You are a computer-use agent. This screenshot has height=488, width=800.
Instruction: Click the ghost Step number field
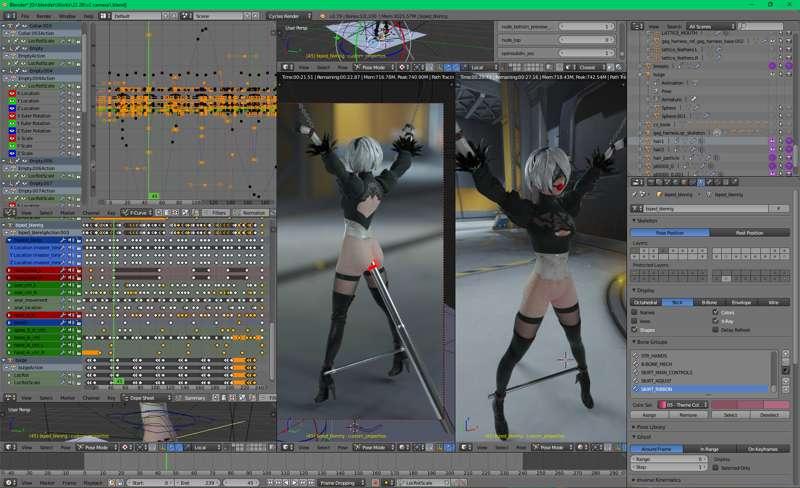669,467
